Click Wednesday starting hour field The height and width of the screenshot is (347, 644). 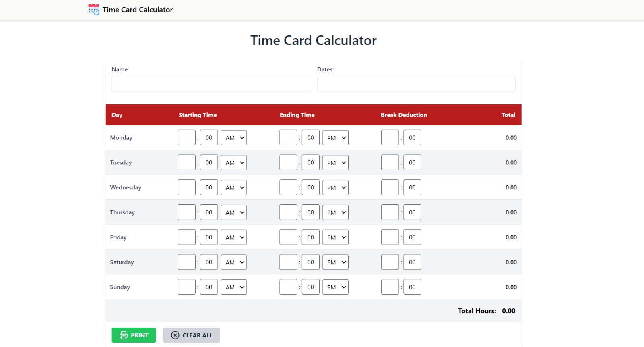point(187,187)
